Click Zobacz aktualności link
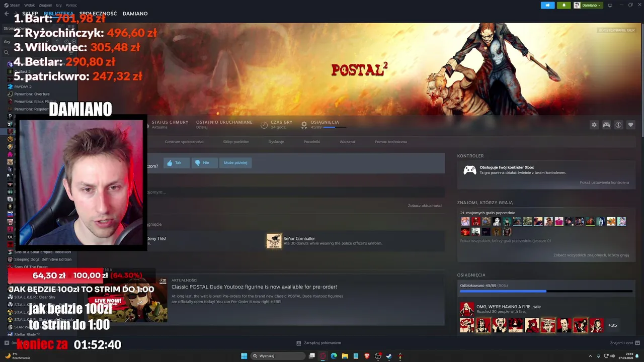644x362 pixels. click(425, 206)
